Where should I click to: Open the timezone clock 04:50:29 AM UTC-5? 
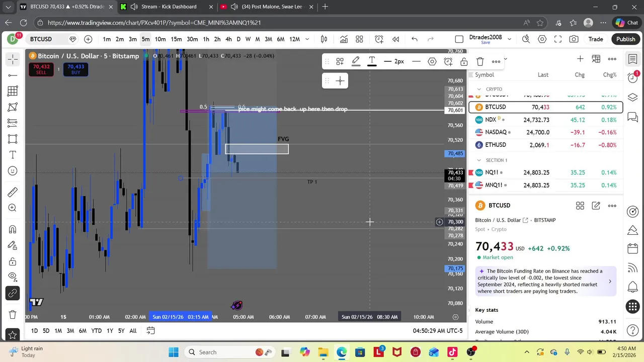(x=438, y=330)
